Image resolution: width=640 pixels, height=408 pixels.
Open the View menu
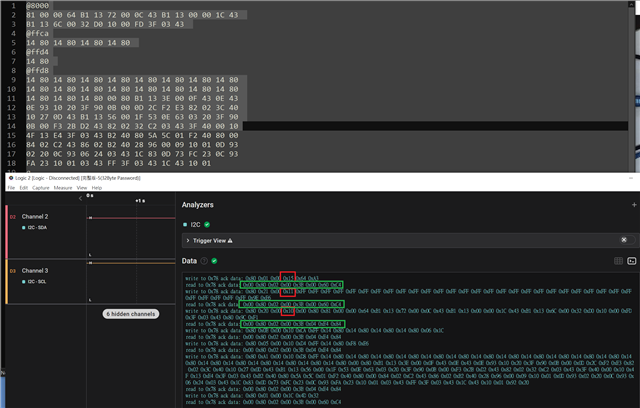pyautogui.click(x=82, y=188)
